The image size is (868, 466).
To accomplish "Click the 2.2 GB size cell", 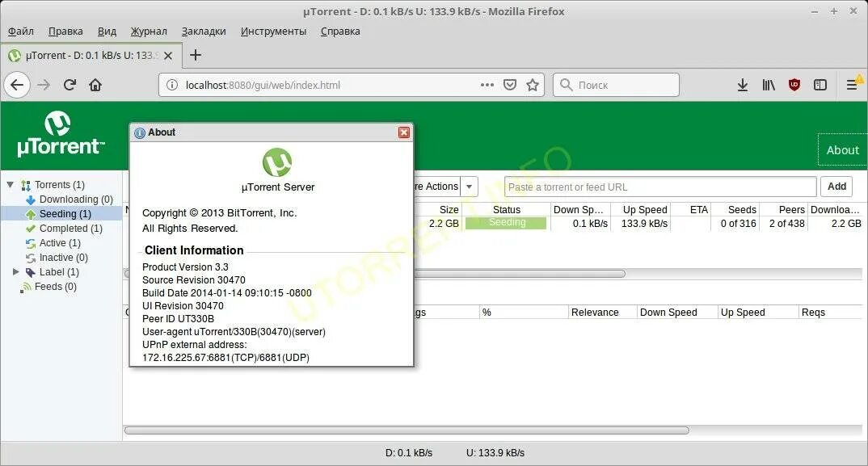I will pos(444,224).
